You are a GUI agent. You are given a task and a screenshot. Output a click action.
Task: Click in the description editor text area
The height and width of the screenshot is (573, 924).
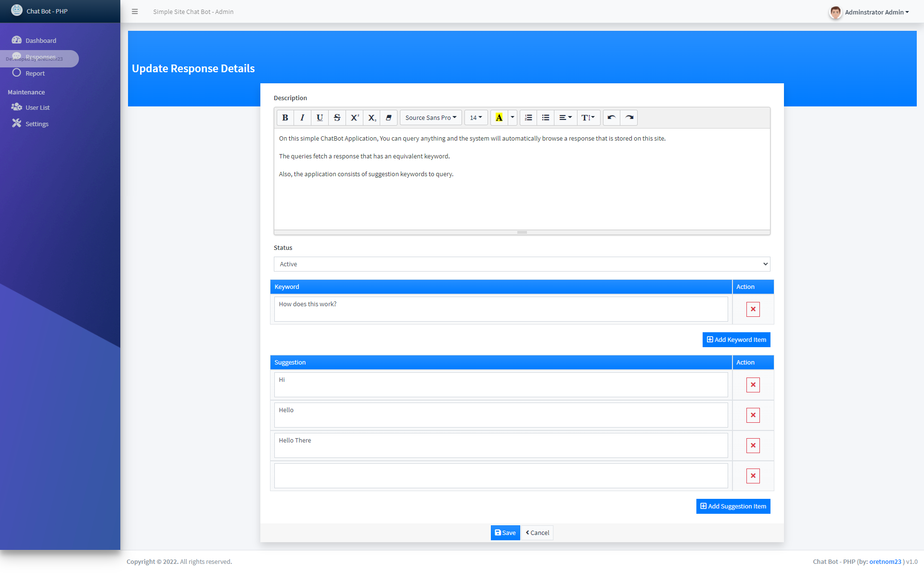522,179
